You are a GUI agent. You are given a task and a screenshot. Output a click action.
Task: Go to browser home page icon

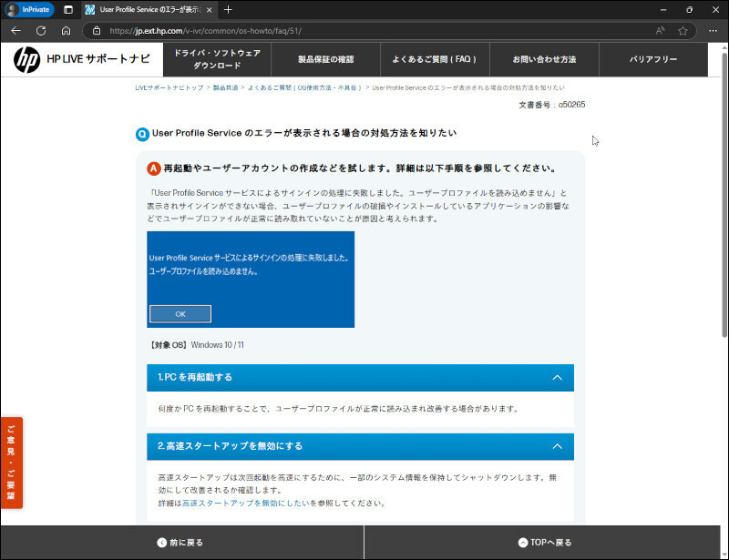(x=66, y=31)
